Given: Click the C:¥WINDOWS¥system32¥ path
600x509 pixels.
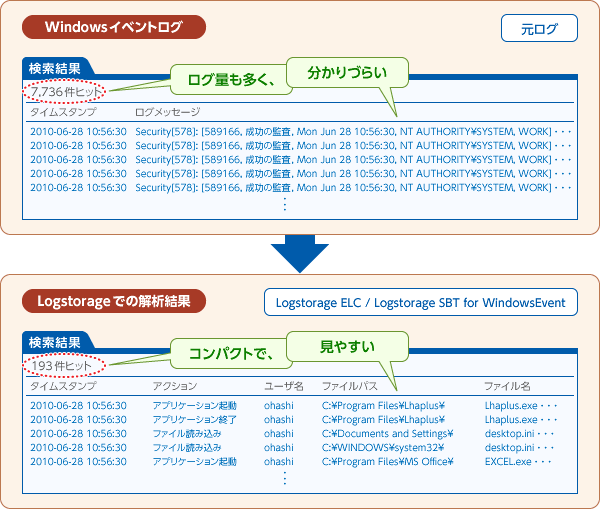Looking at the screenshot, I should (383, 447).
